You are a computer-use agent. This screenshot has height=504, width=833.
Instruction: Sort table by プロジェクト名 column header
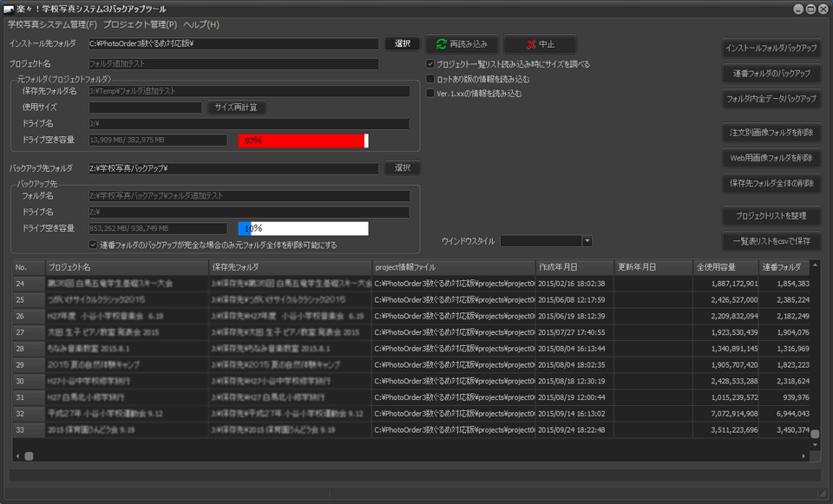pos(126,266)
